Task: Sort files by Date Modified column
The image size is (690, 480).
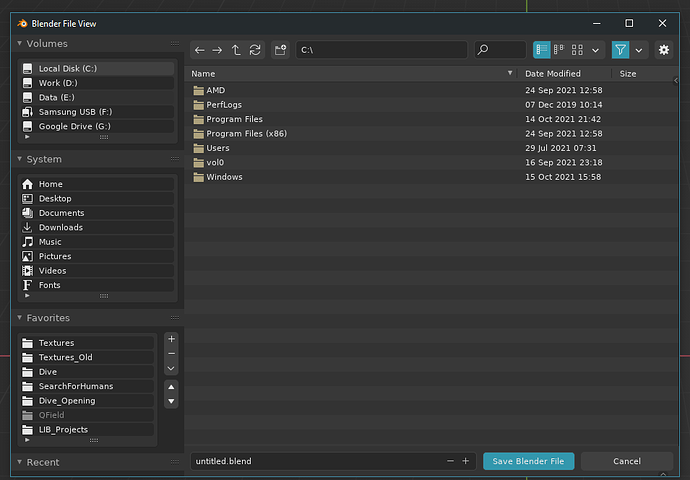Action: [564, 74]
